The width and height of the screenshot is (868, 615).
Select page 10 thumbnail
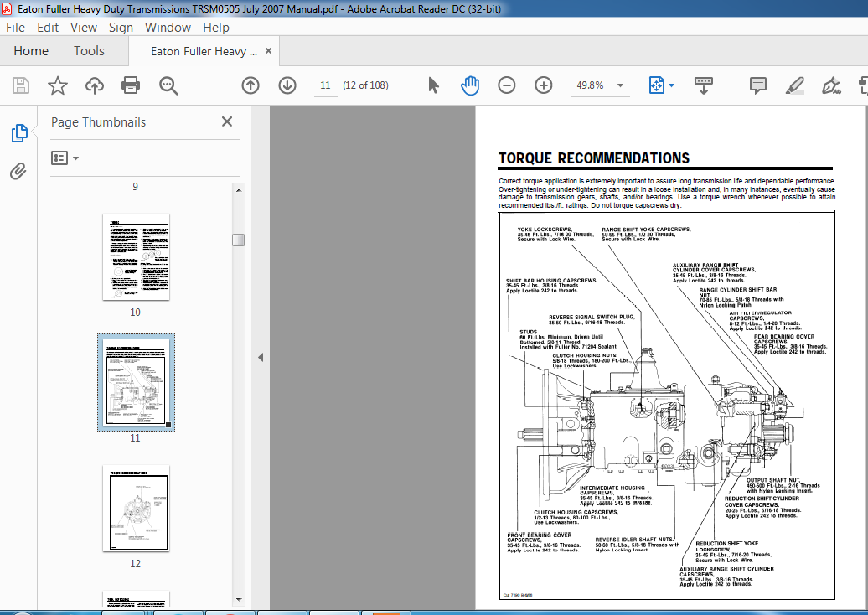(137, 257)
